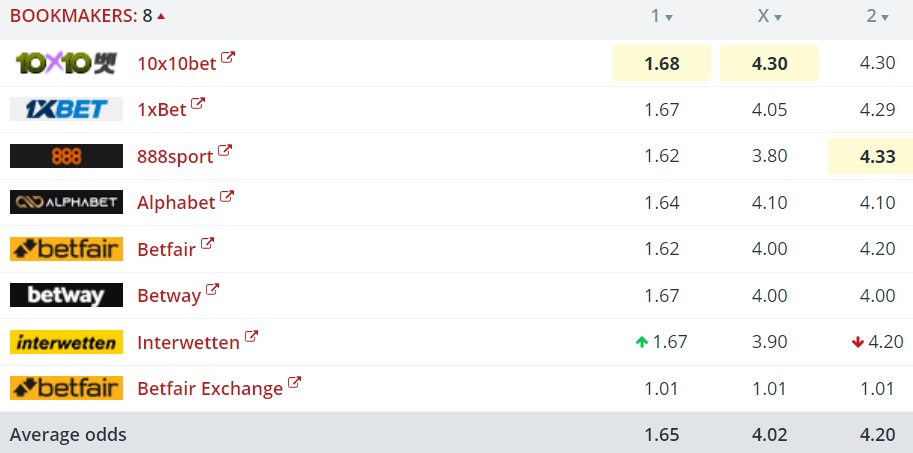Image resolution: width=913 pixels, height=453 pixels.
Task: Click the 10x10bet bookmaker logo
Action: coord(66,63)
